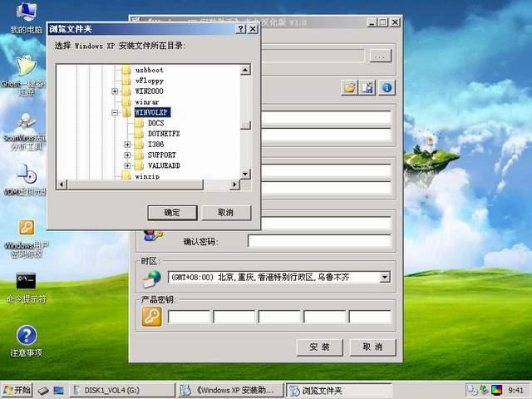Click 取消 button in installer window
The width and height of the screenshot is (532, 399).
click(x=372, y=347)
